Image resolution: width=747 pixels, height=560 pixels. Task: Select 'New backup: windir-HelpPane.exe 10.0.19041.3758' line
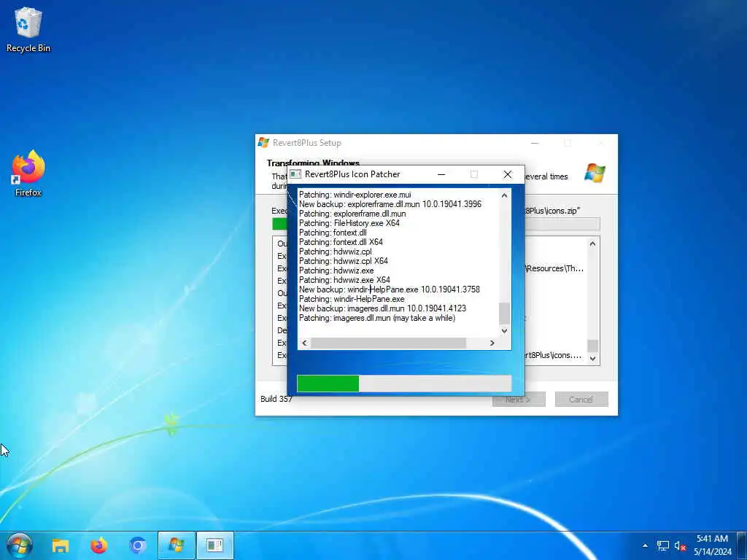[390, 289]
